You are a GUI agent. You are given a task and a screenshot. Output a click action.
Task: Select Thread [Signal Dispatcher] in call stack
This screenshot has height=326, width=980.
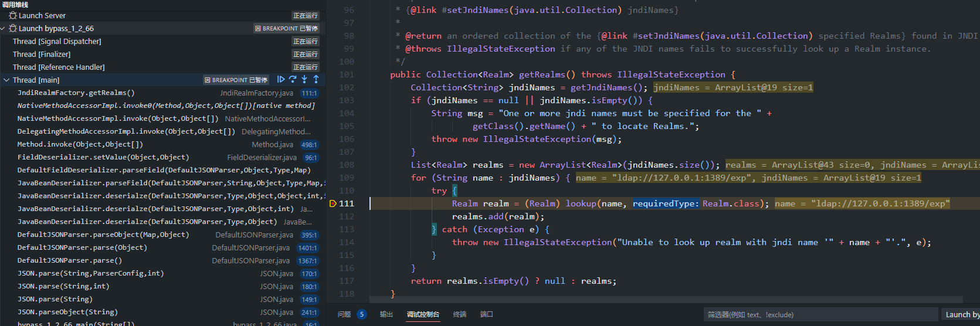[57, 42]
